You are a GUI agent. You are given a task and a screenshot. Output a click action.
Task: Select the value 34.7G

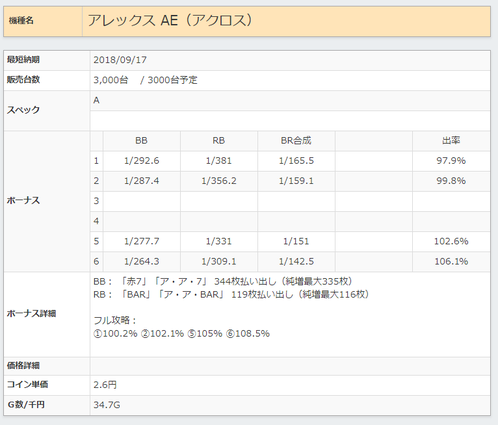pos(107,405)
